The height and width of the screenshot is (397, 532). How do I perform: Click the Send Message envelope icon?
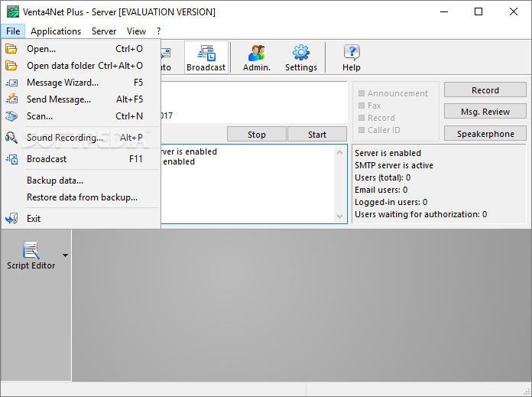tap(11, 99)
